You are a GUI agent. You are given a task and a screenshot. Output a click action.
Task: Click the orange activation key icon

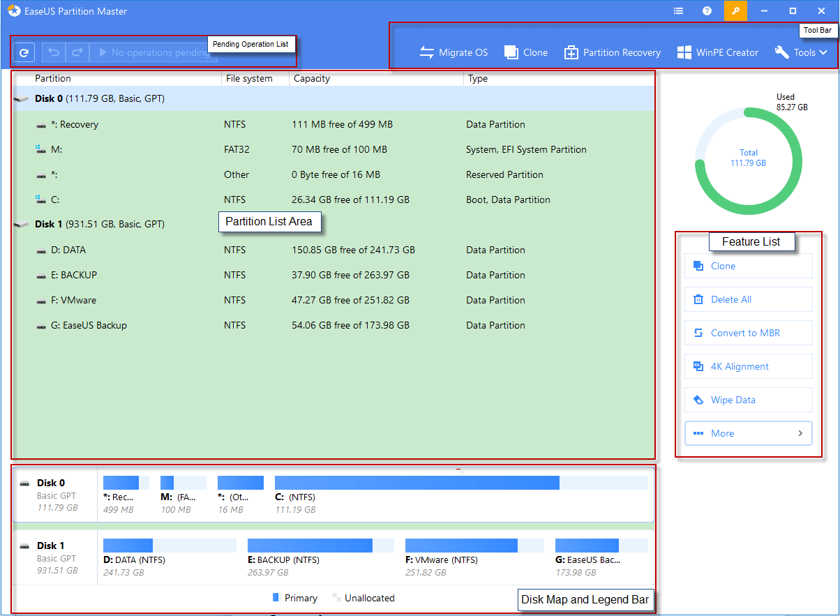[x=735, y=11]
